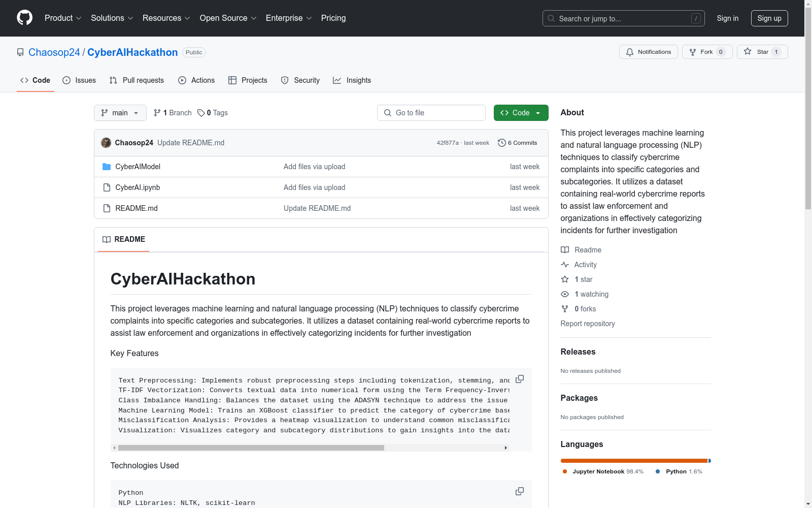This screenshot has width=812, height=508.
Task: Click the commit history clock icon
Action: [502, 143]
